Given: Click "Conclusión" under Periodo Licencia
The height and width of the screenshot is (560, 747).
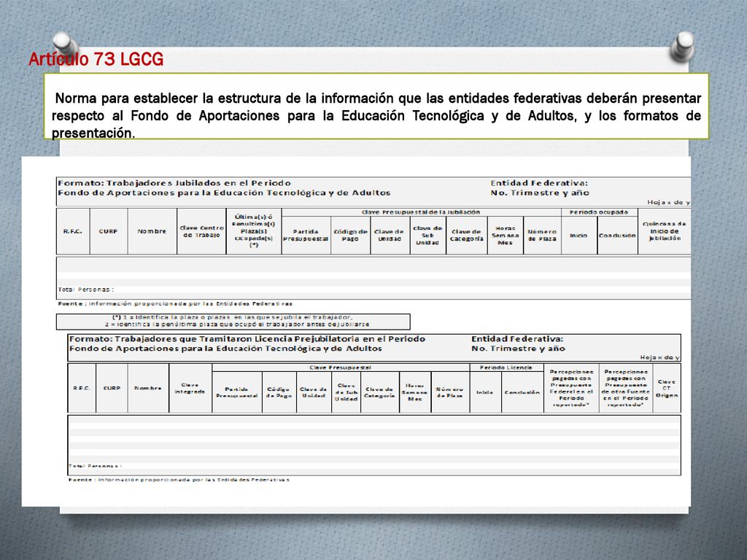Looking at the screenshot, I should (522, 392).
